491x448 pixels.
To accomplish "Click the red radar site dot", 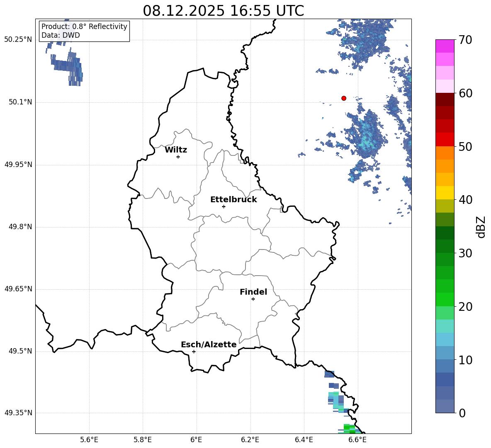I will pyautogui.click(x=343, y=98).
